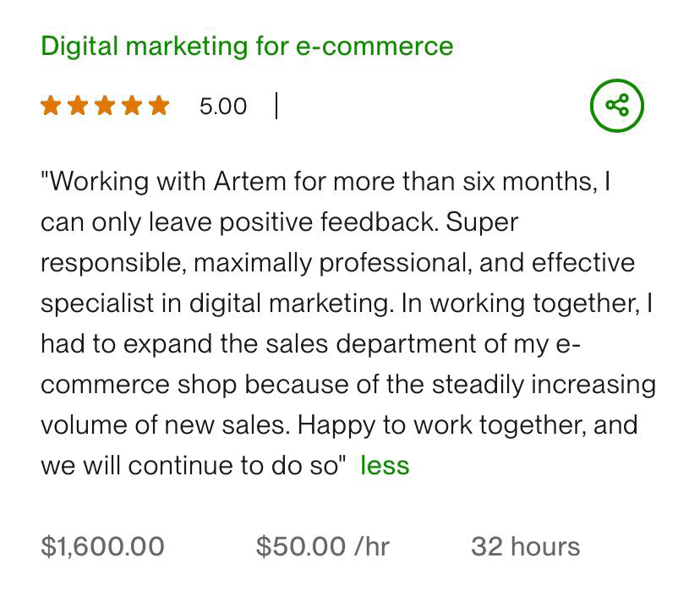700x602 pixels.
Task: Collapse the review with the 'less' link
Action: point(385,466)
